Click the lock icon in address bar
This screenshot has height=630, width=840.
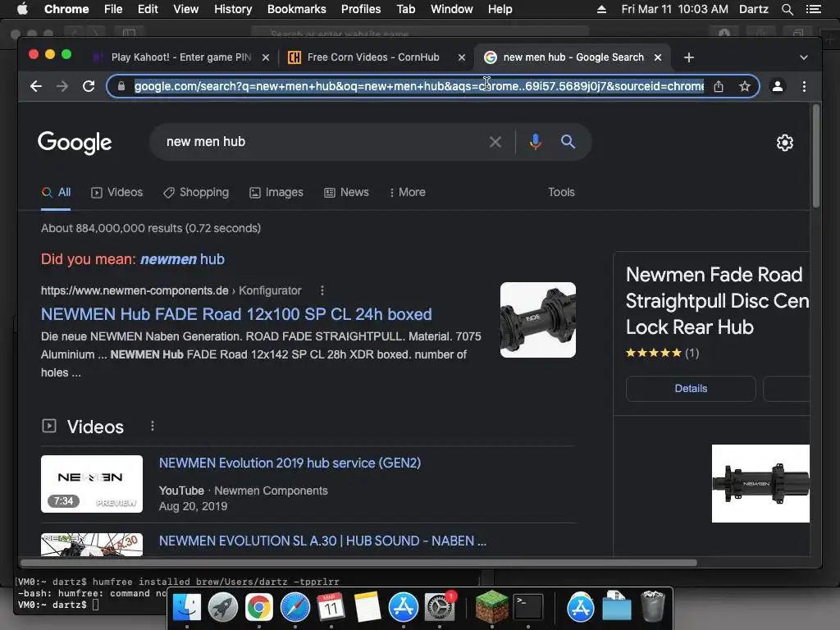pos(121,86)
